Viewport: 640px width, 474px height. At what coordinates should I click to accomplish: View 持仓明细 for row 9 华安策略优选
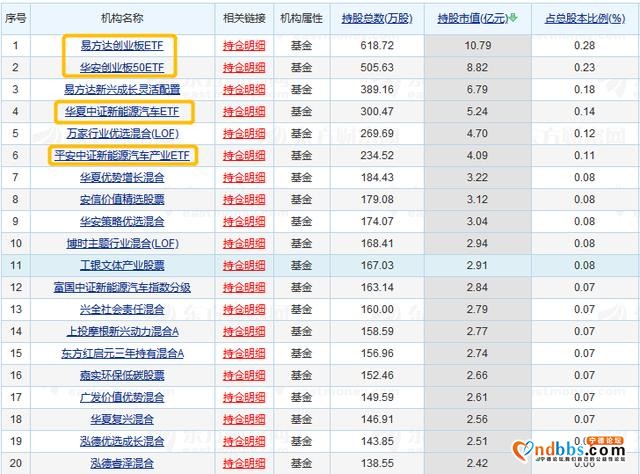pos(244,222)
